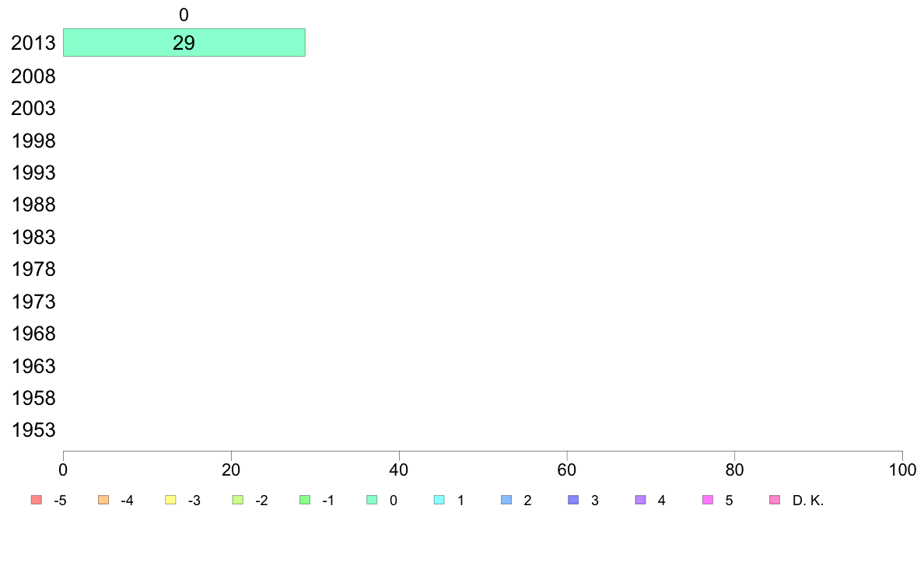Screen dimensions: 924x572
Task: Select the 2008 year label
Action: point(33,76)
